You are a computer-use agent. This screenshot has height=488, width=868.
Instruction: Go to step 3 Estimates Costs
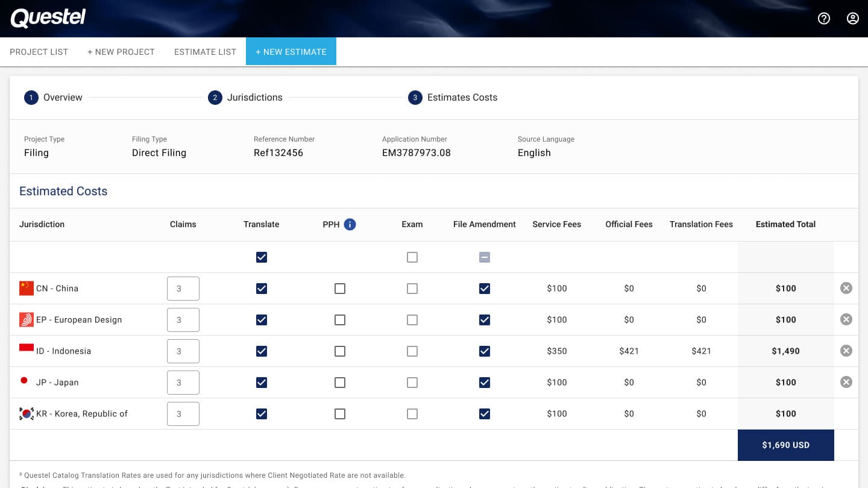[453, 98]
